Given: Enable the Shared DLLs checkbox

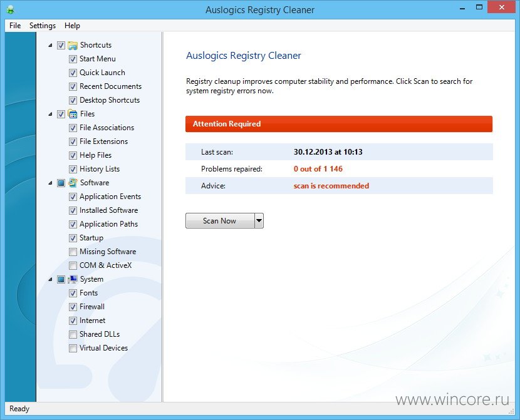Looking at the screenshot, I should coord(73,334).
